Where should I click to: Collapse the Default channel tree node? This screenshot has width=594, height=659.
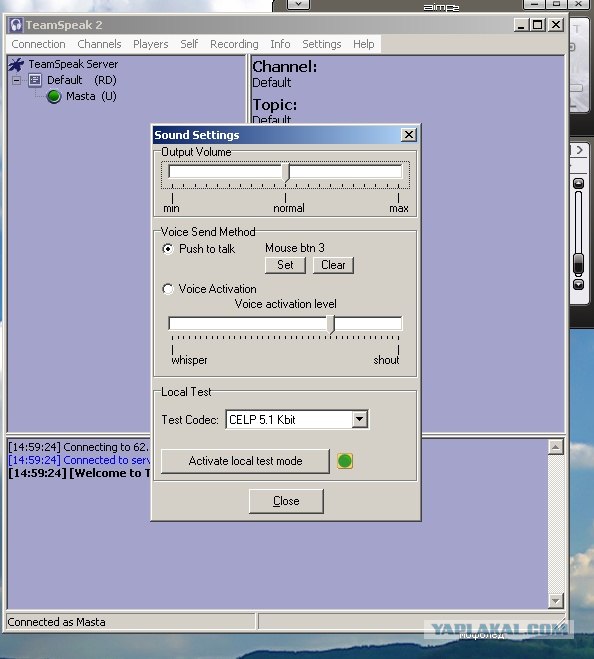point(16,80)
